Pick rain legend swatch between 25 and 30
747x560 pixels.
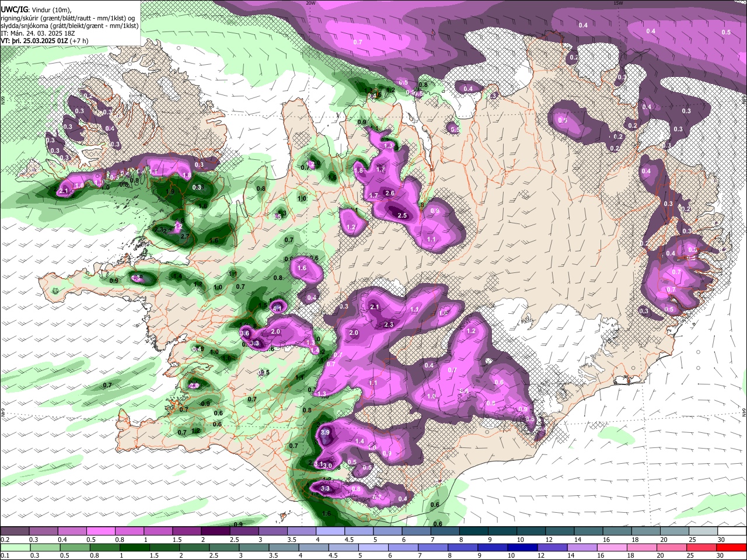[701, 547]
